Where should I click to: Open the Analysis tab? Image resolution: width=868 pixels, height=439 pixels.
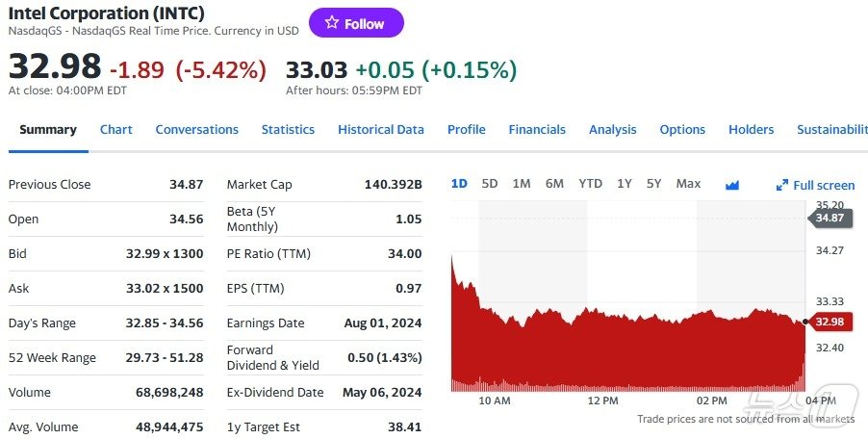tap(612, 130)
